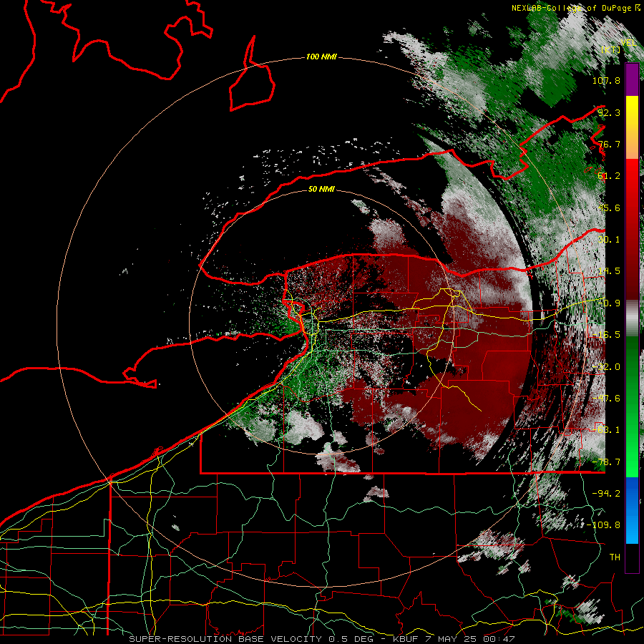644x644 pixels.
Task: Click the VEL legend title
Action: (628, 43)
